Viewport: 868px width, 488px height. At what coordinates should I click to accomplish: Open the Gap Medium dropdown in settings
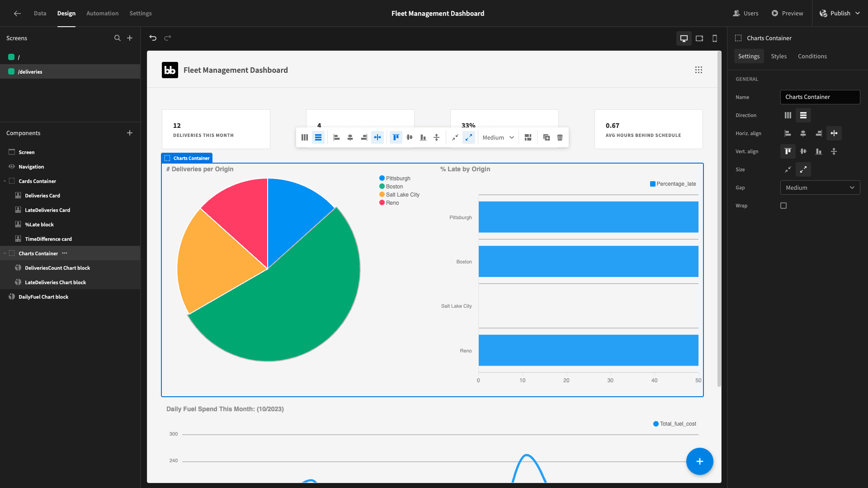tap(820, 188)
